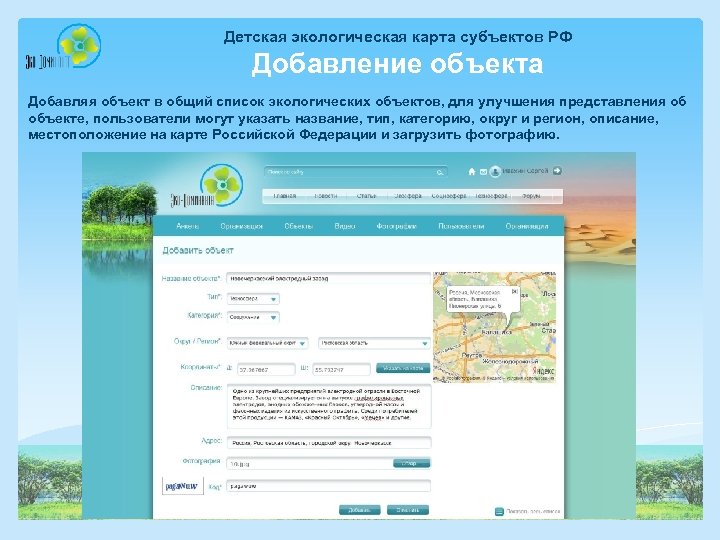Click the captcha image
The width and height of the screenshot is (720, 540).
[182, 486]
